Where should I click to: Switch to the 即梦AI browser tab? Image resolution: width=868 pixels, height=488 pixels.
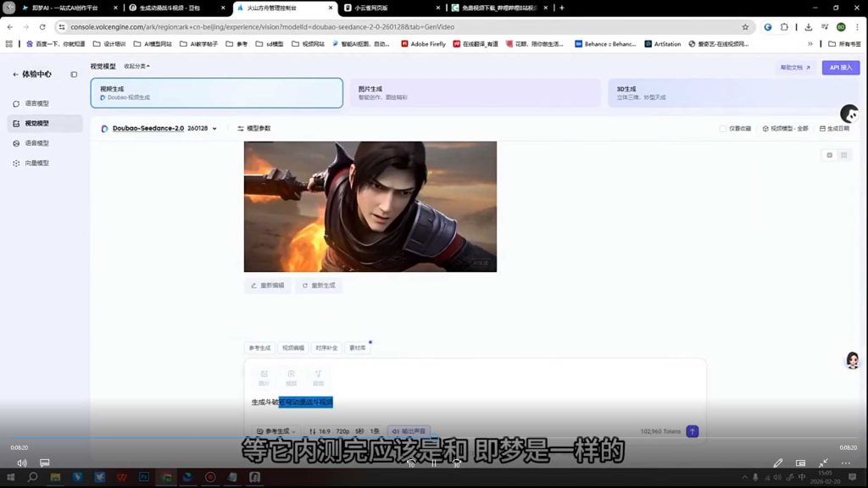70,8
